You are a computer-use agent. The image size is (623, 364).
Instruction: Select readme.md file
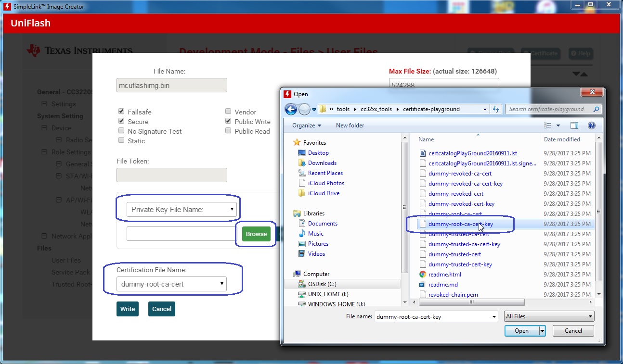[x=443, y=285]
